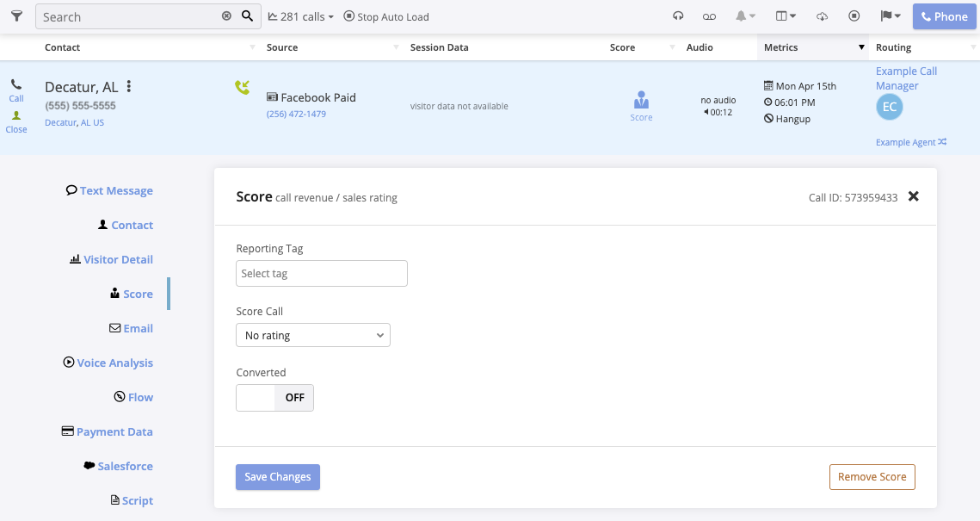Click the Hangup status text
The width and height of the screenshot is (980, 521).
[x=793, y=119]
